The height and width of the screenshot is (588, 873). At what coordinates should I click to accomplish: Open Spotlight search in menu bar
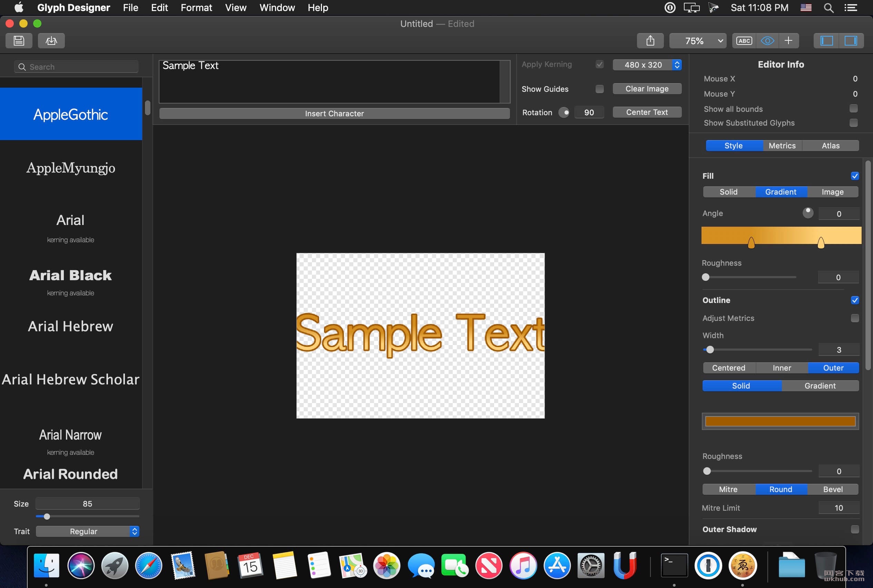click(828, 8)
